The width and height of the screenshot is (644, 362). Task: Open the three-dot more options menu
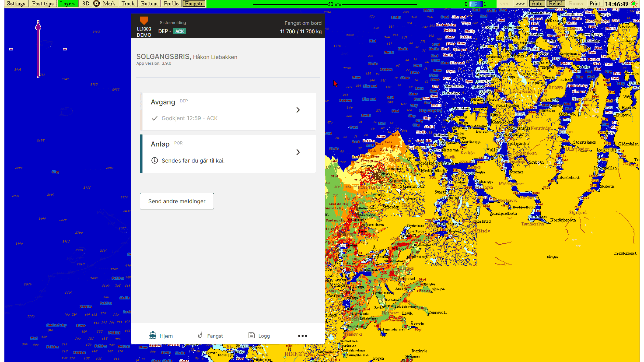pos(302,336)
